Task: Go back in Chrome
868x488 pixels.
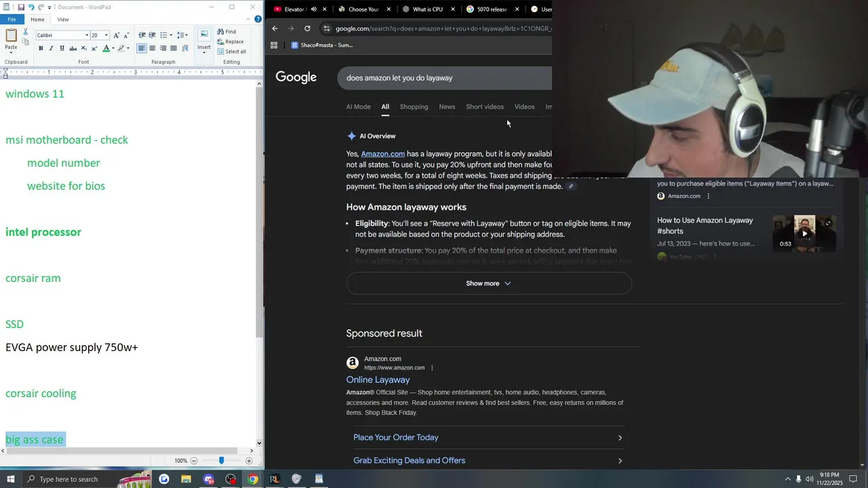Action: [275, 28]
